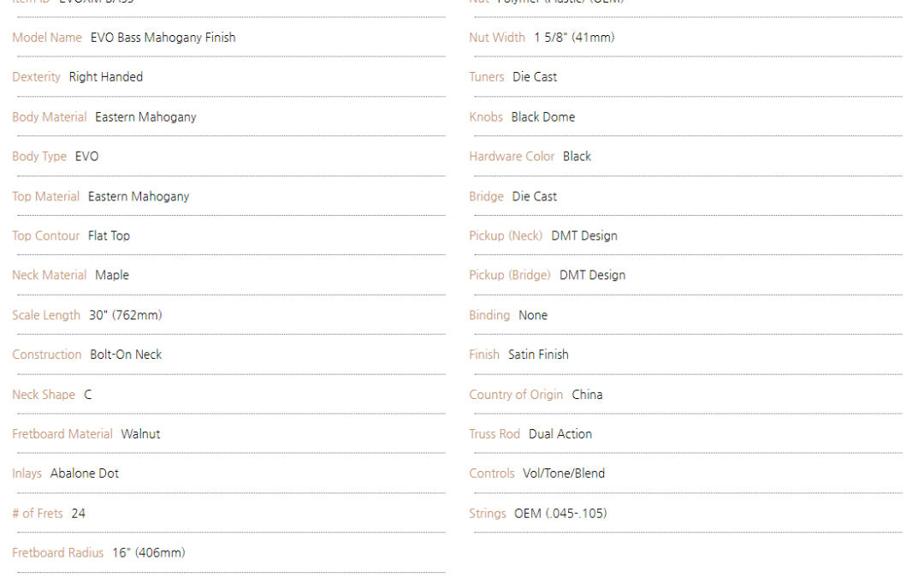924x578 pixels.
Task: Click the Construction label
Action: 47,355
